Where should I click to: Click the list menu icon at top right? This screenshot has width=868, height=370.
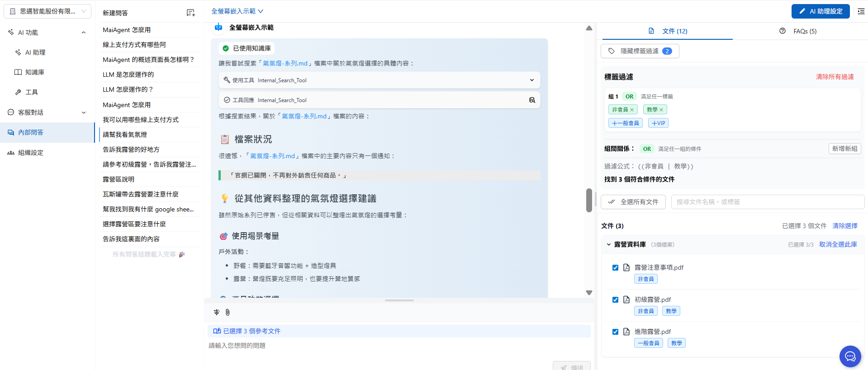point(861,11)
